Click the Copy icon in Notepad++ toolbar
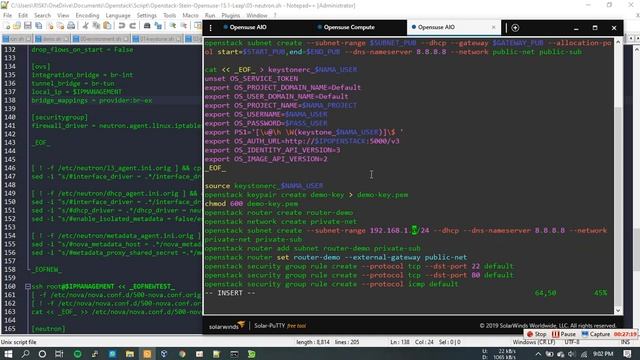This screenshot has height=360, width=640. [x=96, y=26]
